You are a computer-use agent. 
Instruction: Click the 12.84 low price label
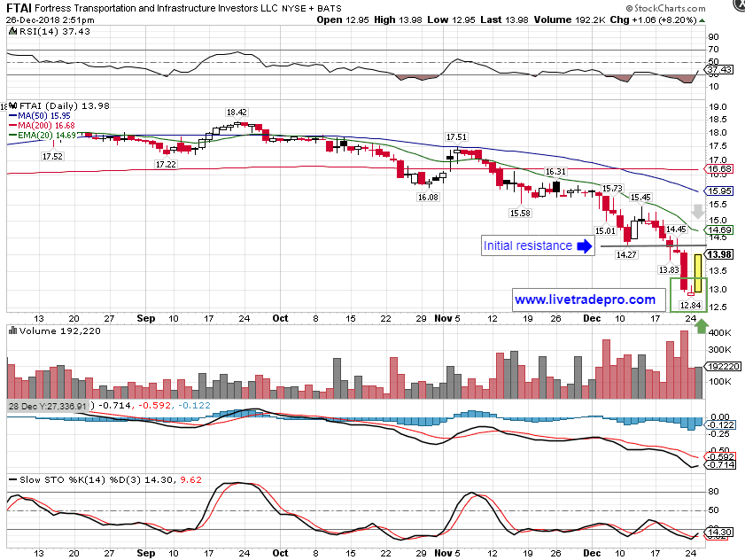click(x=690, y=305)
